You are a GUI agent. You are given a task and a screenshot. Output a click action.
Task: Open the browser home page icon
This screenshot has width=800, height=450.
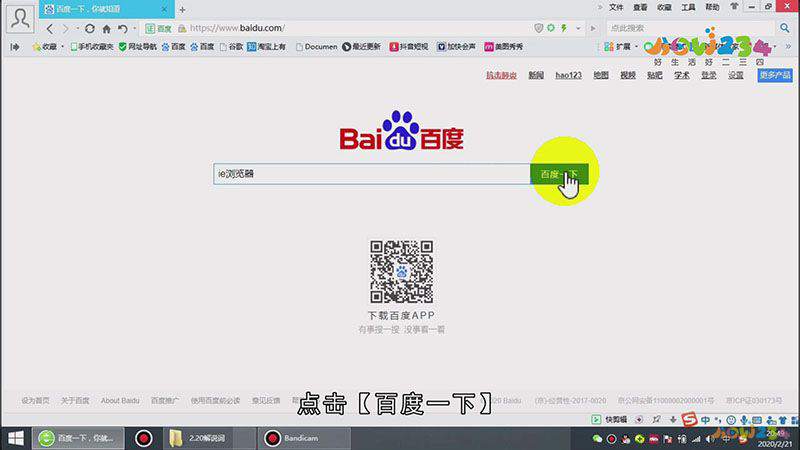[106, 29]
